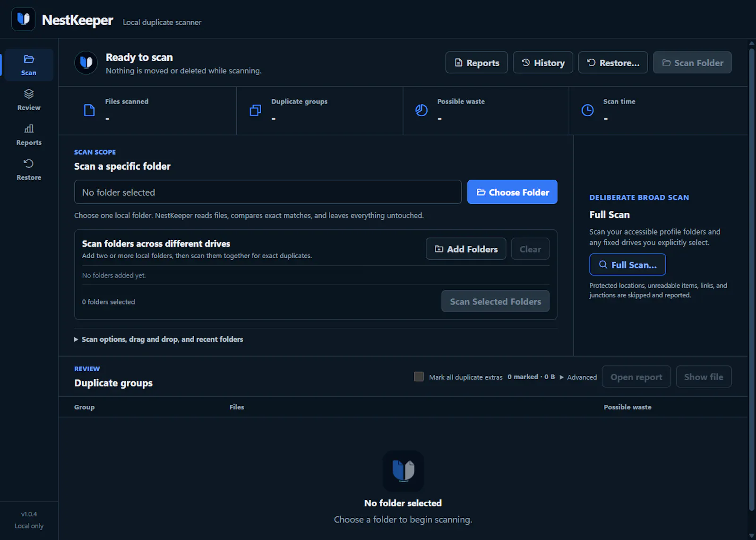Click the Group column header
Viewport: 756px width, 540px height.
(x=85, y=407)
